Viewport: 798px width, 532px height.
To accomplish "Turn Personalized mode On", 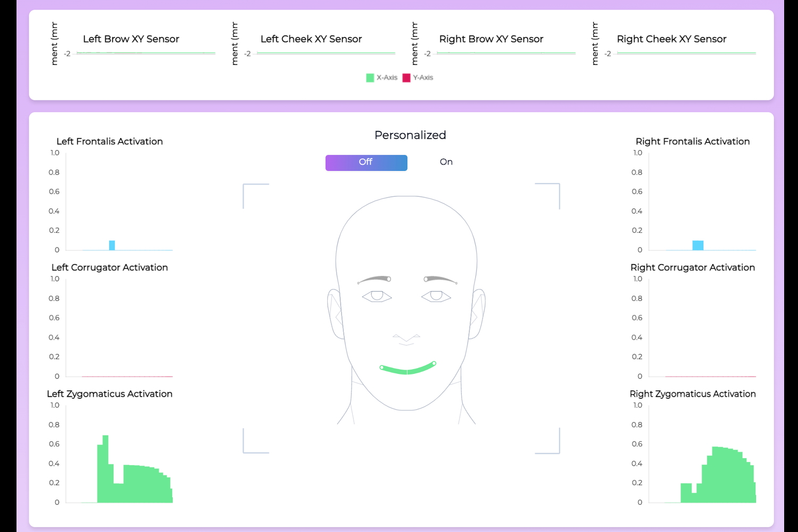I will click(446, 162).
